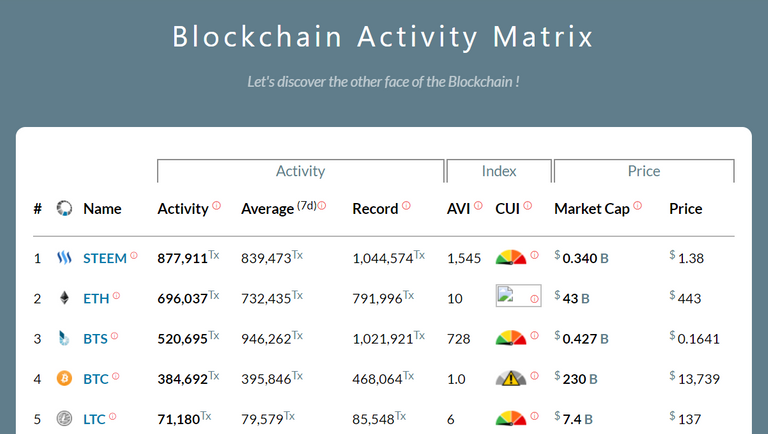The height and width of the screenshot is (434, 768).
Task: Open the STEEM link
Action: click(105, 258)
